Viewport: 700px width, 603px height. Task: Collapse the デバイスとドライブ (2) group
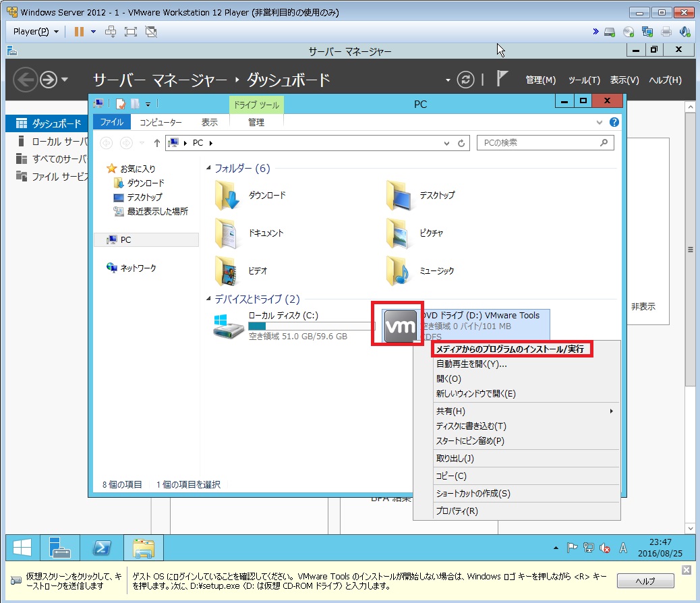[208, 299]
